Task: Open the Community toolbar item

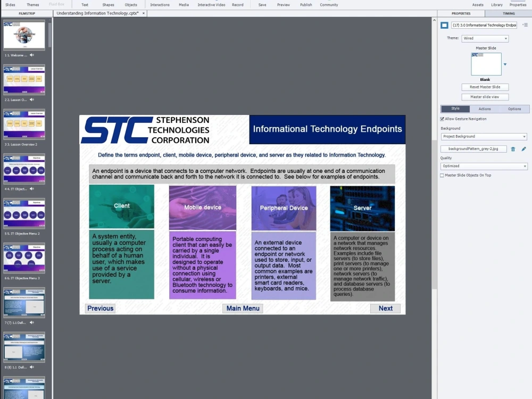Action: (329, 5)
